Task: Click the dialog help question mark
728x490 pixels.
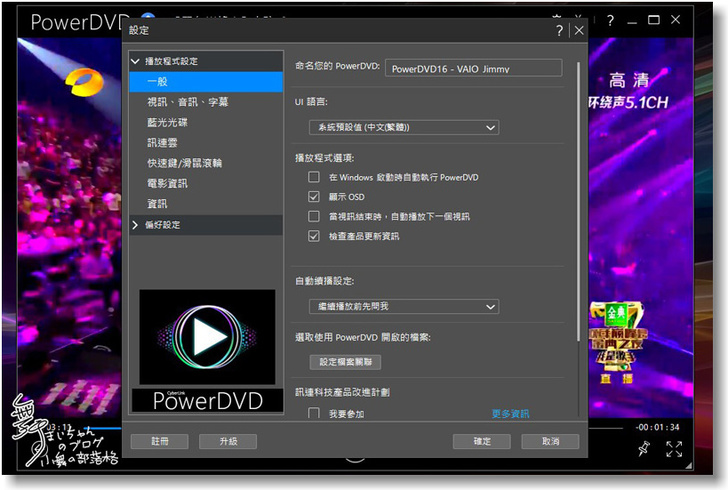Action: click(x=560, y=31)
